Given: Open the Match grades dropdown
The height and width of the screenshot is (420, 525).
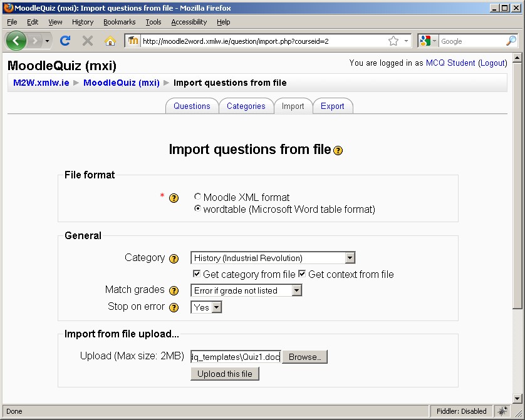Looking at the screenshot, I should [x=246, y=290].
